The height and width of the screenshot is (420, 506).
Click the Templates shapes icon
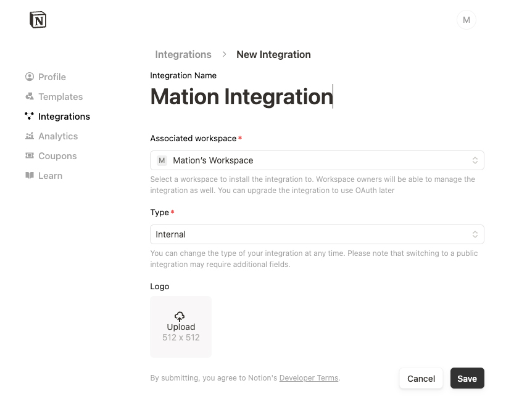click(x=30, y=96)
